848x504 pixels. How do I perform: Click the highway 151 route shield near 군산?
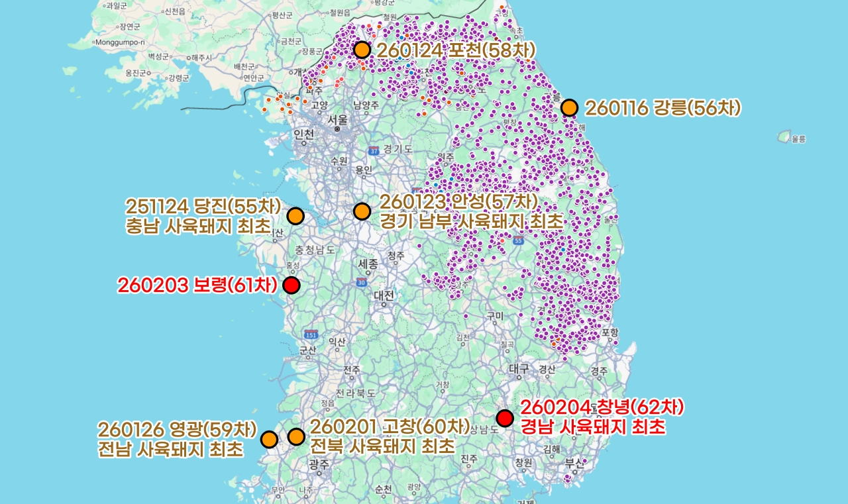[311, 333]
